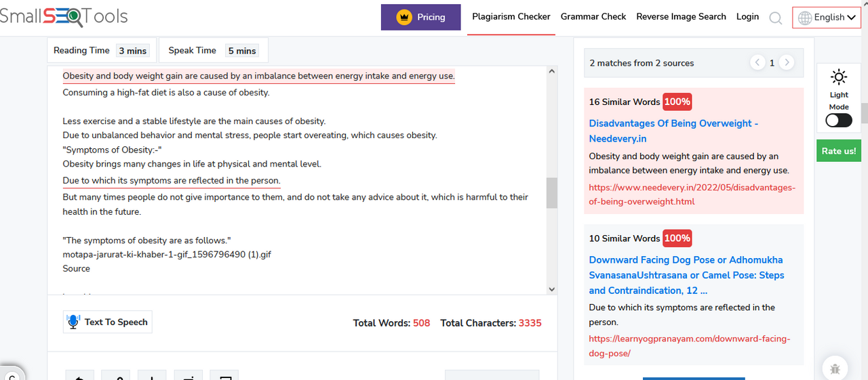Click 'Less exercise and a stable lifestyle' line
Screen dimensions: 868x380
pos(194,121)
